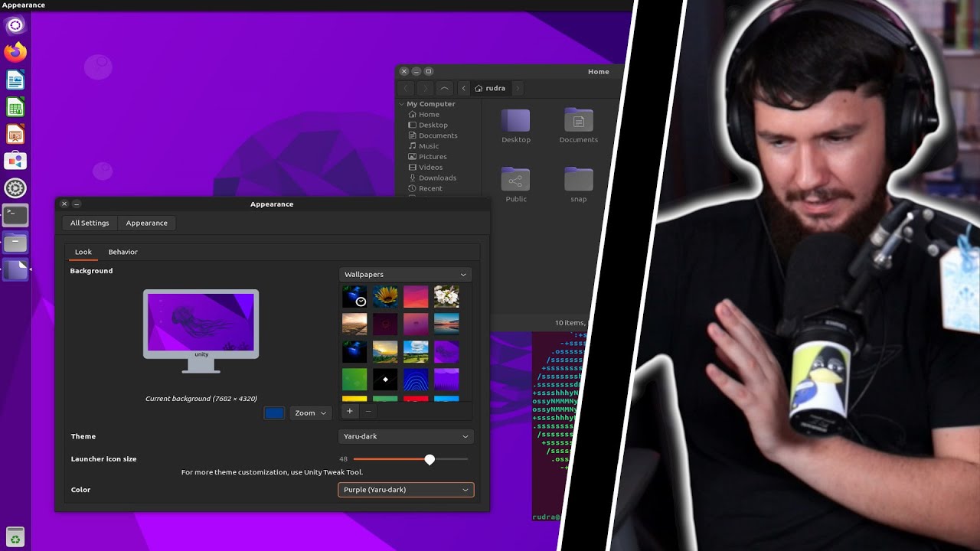The height and width of the screenshot is (551, 980).
Task: Click the Appearance top panel title
Action: pyautogui.click(x=24, y=5)
